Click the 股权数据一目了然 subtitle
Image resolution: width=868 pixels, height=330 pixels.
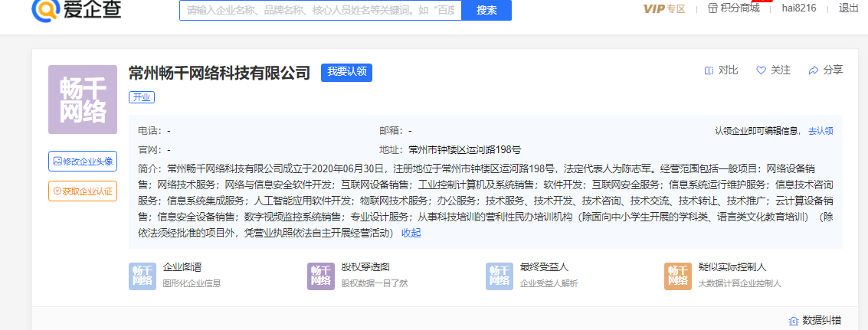(x=375, y=283)
